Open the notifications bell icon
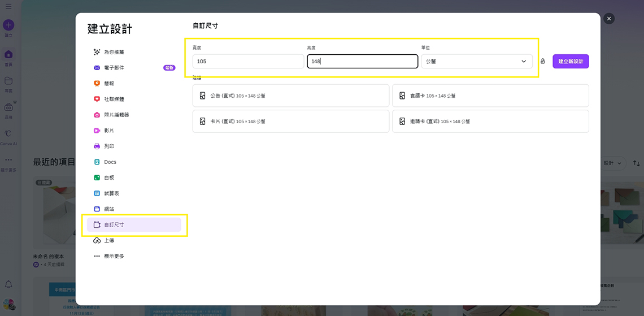Image resolution: width=644 pixels, height=316 pixels. [8, 284]
